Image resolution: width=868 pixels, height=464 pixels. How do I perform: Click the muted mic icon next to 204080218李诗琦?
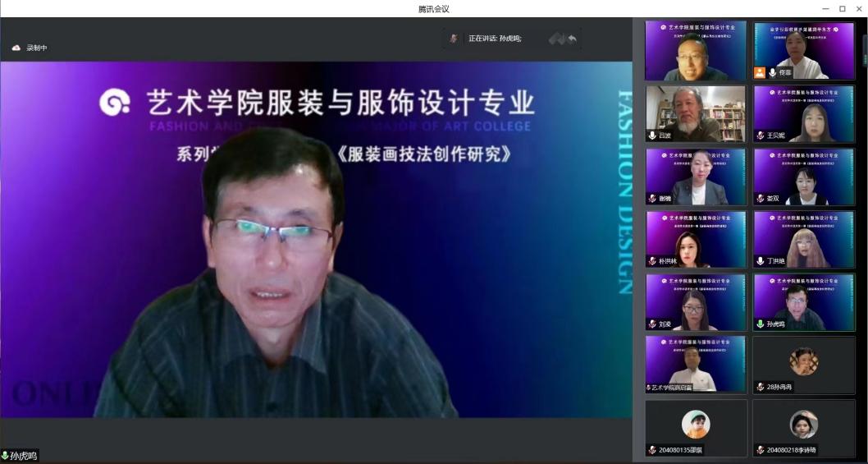(761, 450)
